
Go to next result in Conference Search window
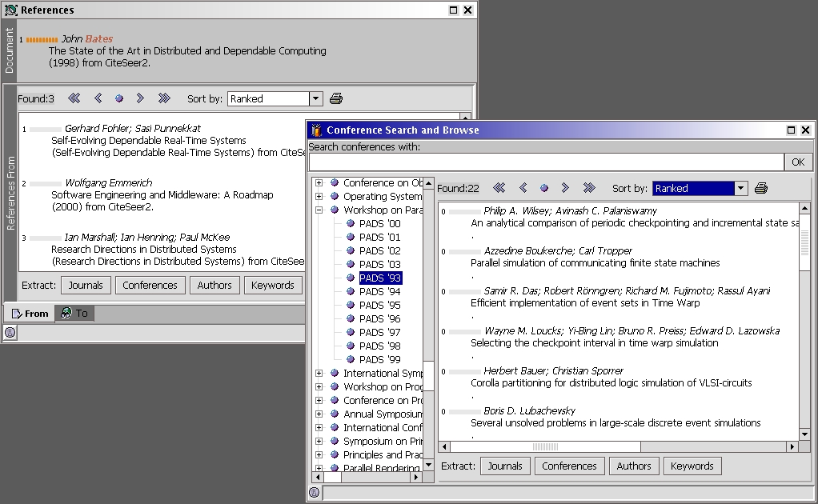coord(565,188)
